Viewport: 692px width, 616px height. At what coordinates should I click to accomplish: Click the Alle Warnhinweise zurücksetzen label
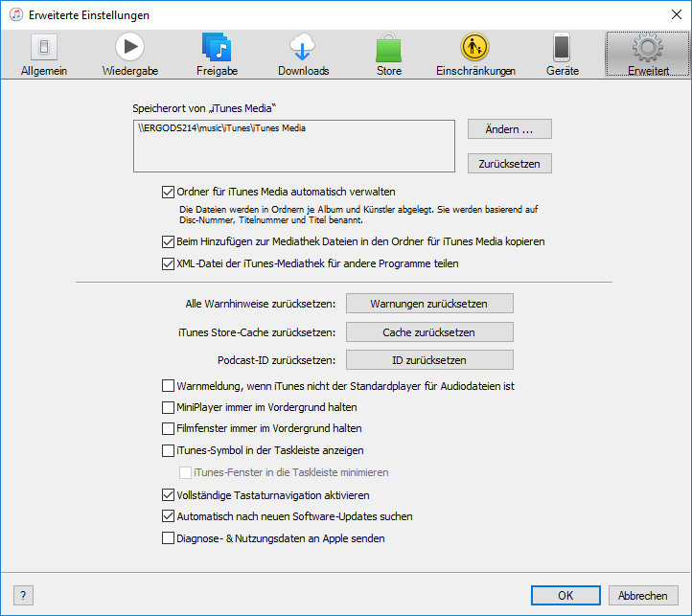(261, 304)
